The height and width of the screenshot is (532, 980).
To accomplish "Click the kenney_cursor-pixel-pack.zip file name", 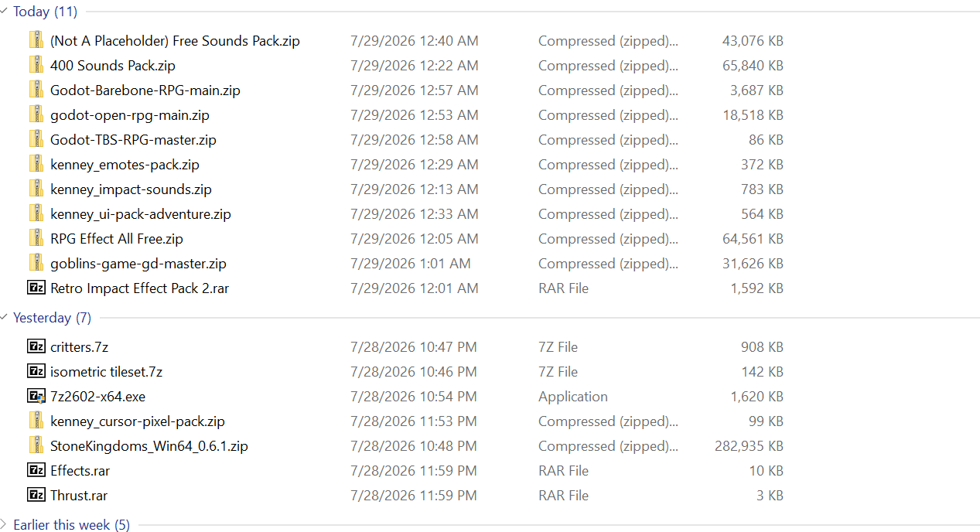I will click(138, 421).
